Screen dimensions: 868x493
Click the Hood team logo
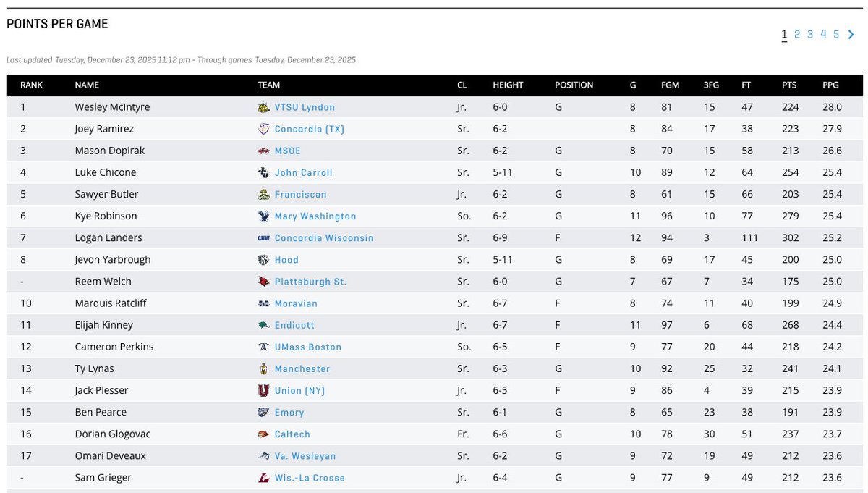click(263, 259)
